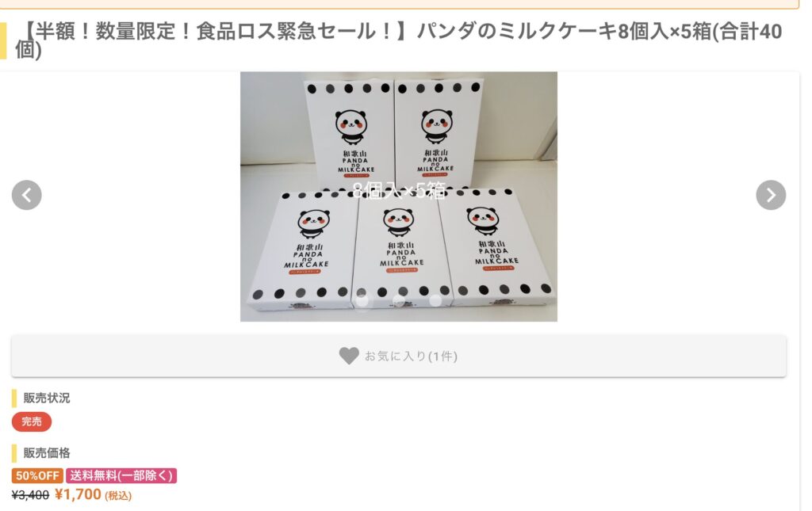Viewport: 812px width, 511px height.
Task: Advance to the next product photo
Action: click(x=771, y=195)
